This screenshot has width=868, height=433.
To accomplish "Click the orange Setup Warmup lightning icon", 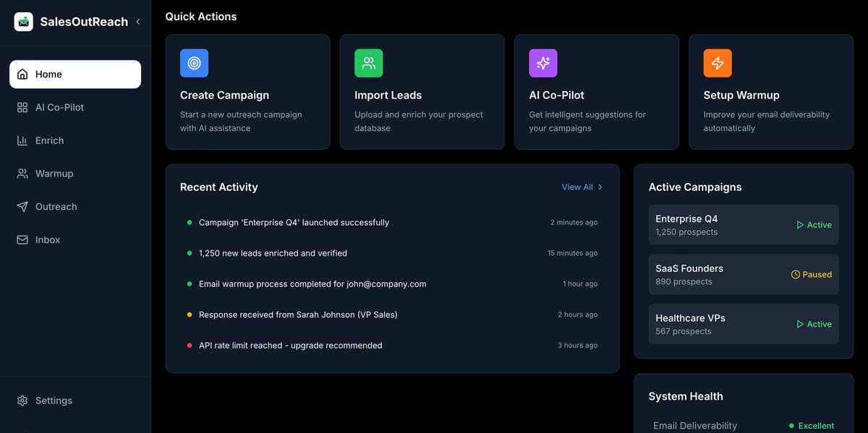I will (x=717, y=63).
